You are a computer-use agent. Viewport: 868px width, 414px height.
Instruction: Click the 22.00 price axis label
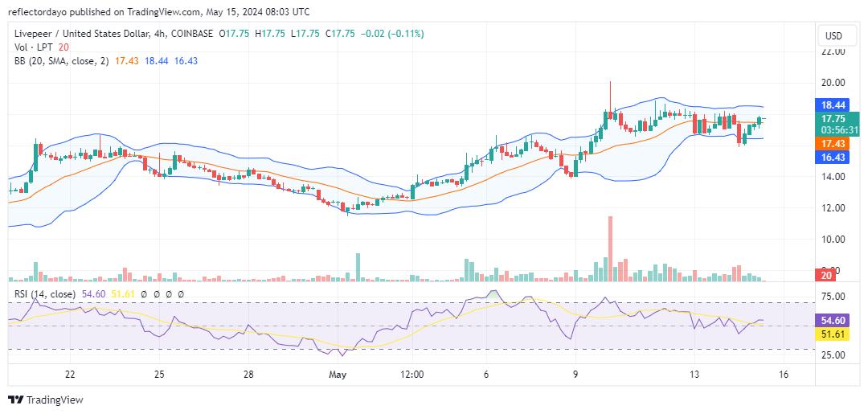pyautogui.click(x=833, y=51)
